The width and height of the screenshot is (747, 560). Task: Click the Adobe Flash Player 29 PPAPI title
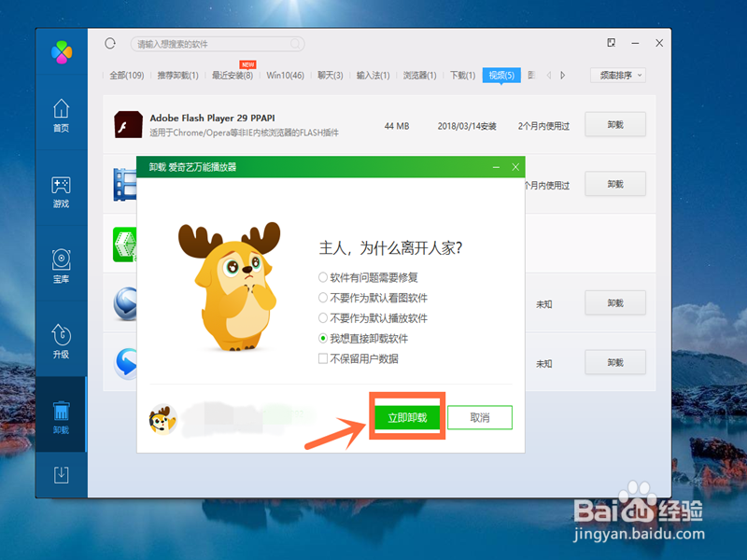coord(212,118)
